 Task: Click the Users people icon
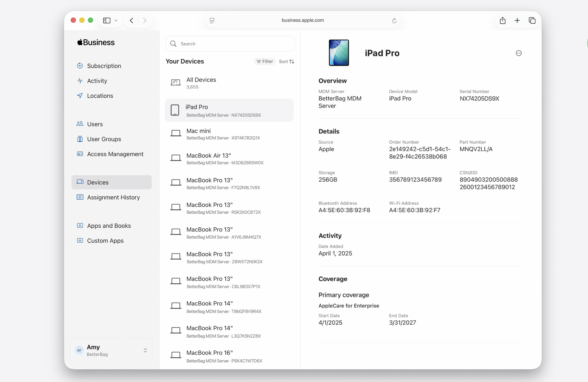[80, 124]
